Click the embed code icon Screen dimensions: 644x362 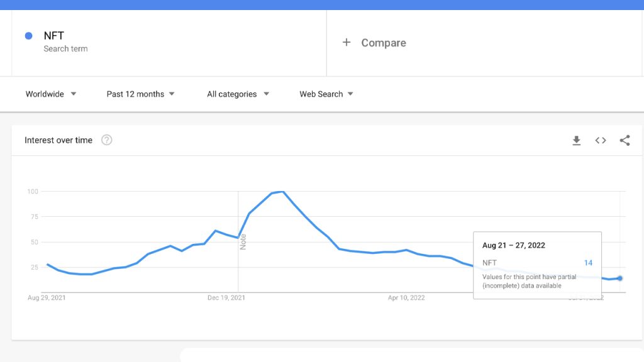(x=601, y=141)
